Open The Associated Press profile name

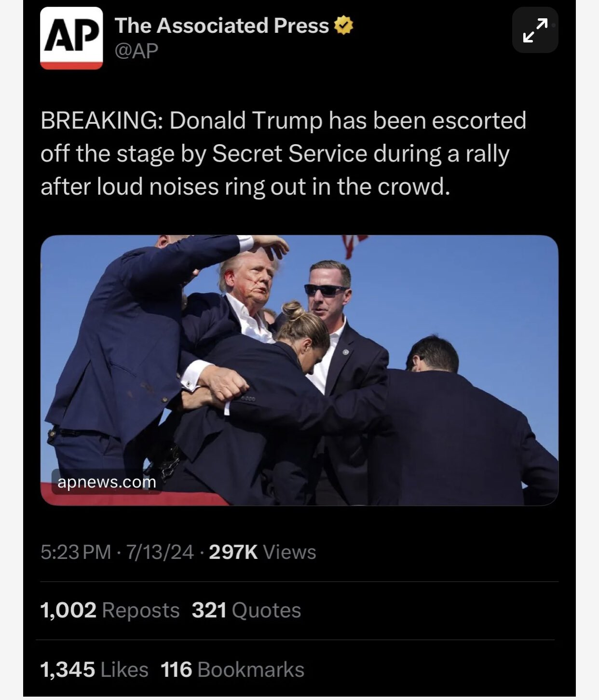tap(222, 26)
